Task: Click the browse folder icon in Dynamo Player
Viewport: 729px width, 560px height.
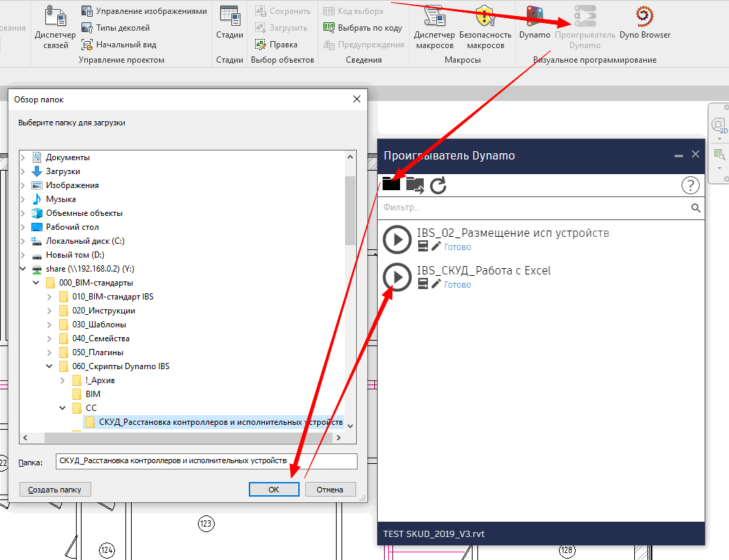Action: (x=392, y=184)
